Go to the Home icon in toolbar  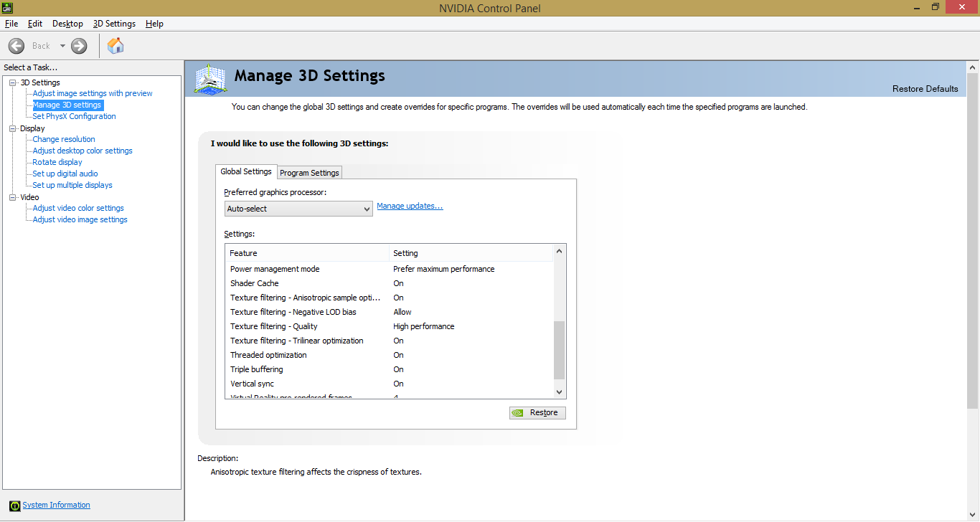(116, 46)
